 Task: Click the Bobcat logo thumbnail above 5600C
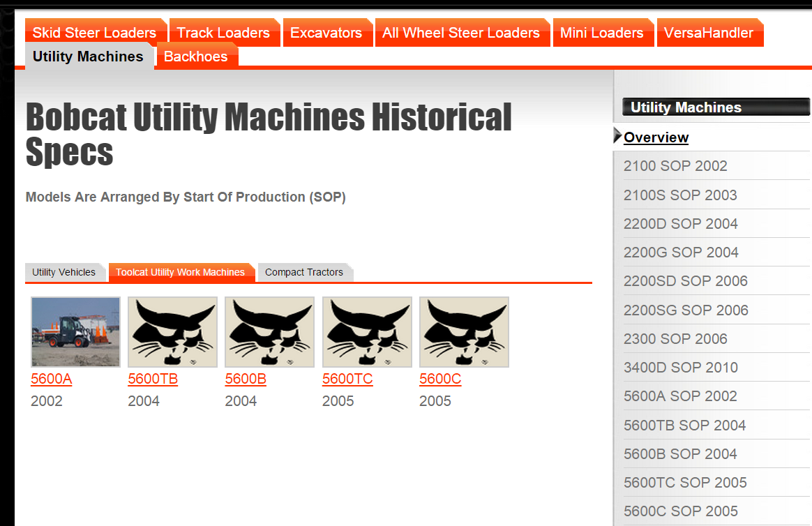pyautogui.click(x=464, y=332)
